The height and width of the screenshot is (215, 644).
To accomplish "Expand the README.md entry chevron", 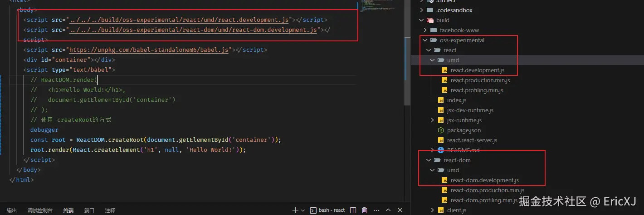I will click(x=433, y=150).
